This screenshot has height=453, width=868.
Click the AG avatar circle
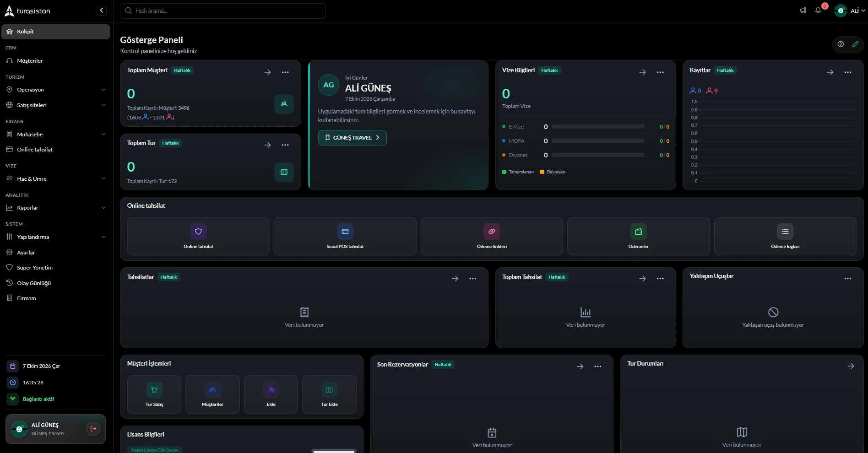point(329,85)
